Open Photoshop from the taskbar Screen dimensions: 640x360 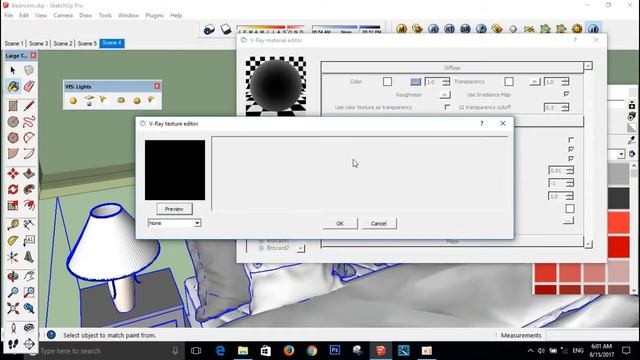click(335, 351)
